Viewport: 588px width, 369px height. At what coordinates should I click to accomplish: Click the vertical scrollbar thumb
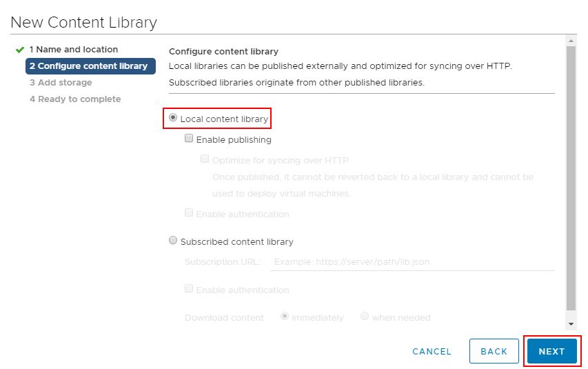coord(571,179)
